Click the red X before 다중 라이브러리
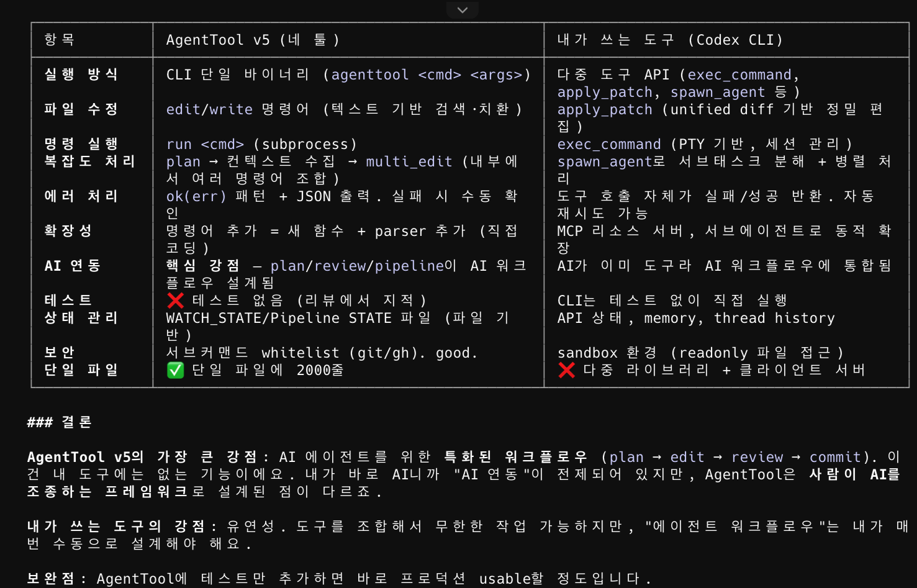 click(x=566, y=370)
